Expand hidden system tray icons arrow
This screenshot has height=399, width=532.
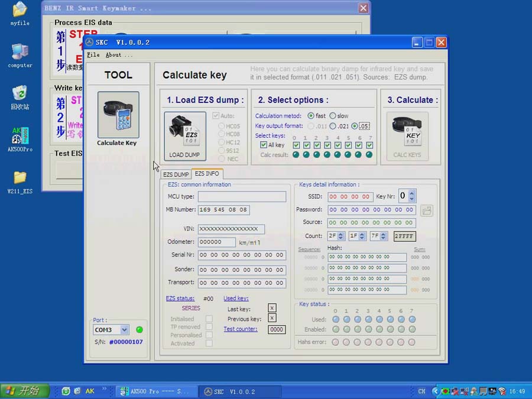tap(435, 391)
